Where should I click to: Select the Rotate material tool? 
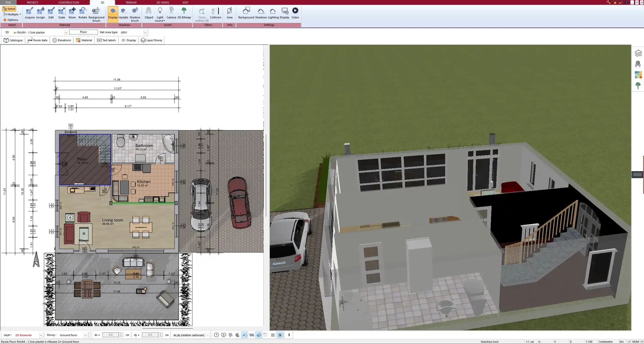83,13
